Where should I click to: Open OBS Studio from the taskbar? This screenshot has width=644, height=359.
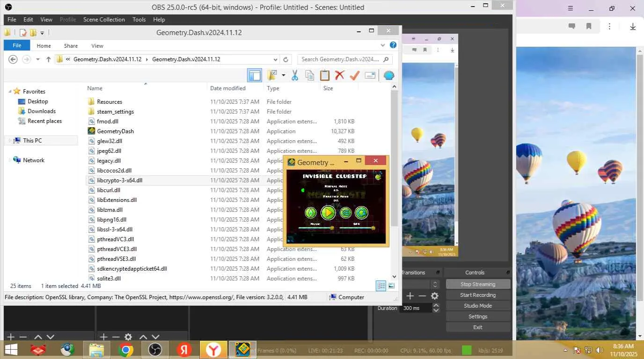click(154, 350)
